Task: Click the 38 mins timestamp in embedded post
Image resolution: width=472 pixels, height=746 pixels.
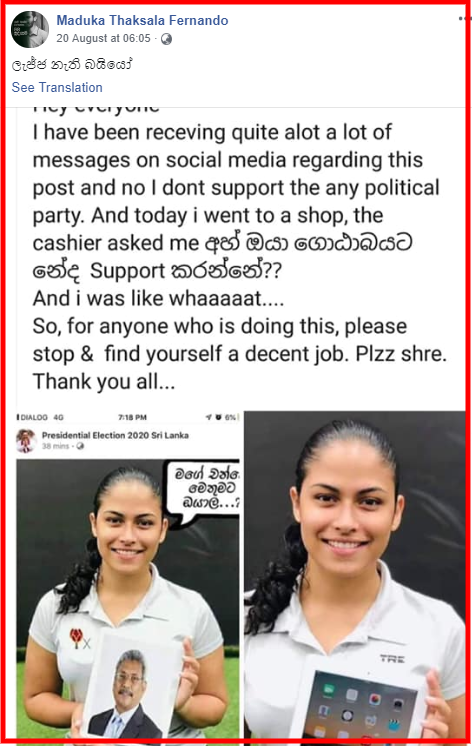Action: 55,446
